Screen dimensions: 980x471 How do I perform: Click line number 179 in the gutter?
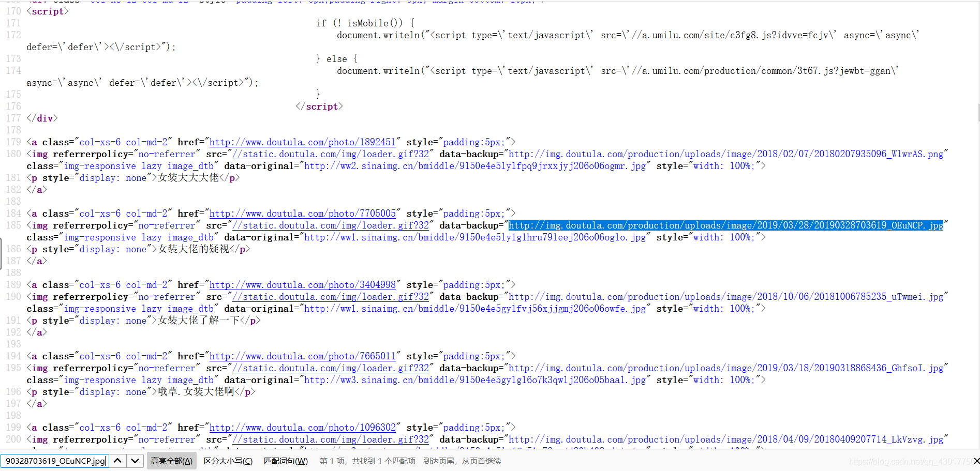point(13,142)
